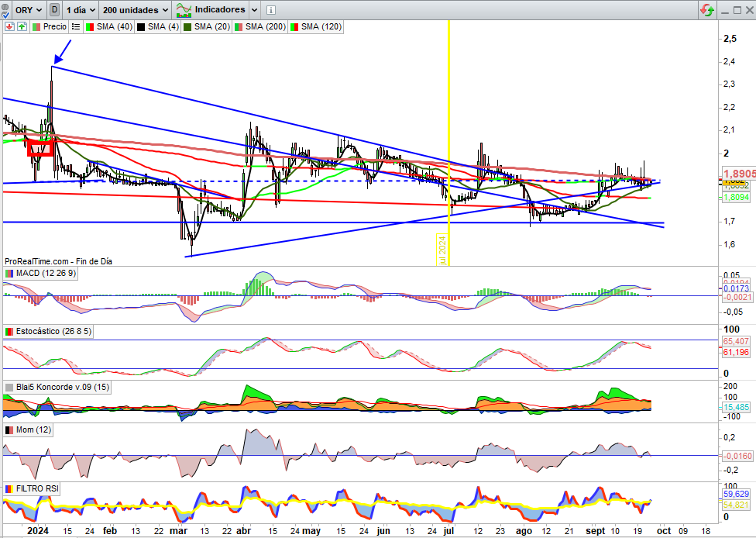The image size is (756, 538).
Task: Click the red down-arrow panel icon
Action: point(9,26)
